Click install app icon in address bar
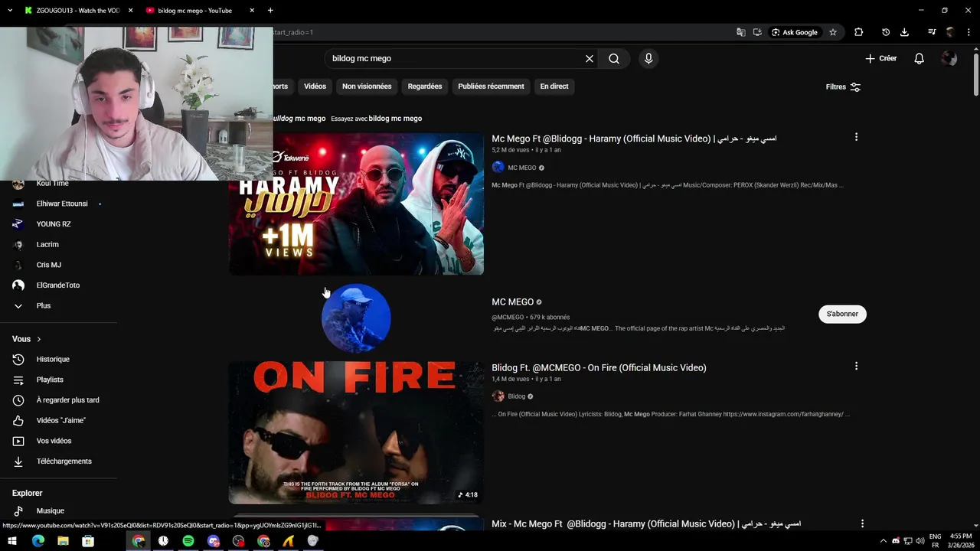 (x=757, y=32)
